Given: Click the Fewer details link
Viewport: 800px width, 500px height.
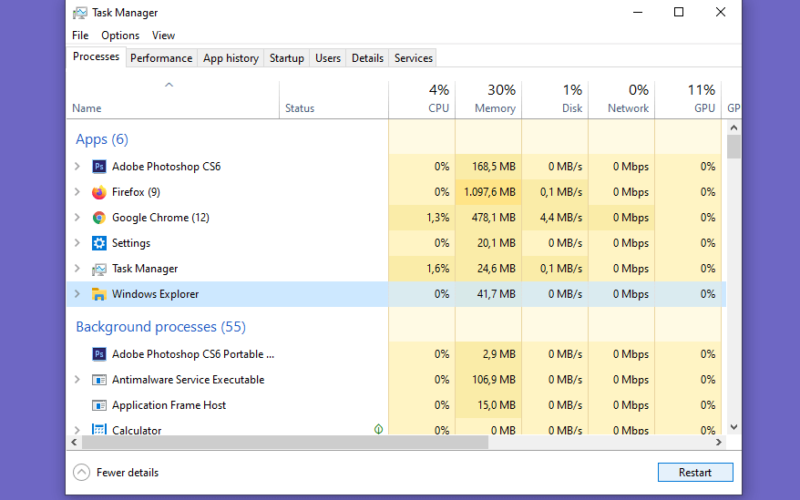Looking at the screenshot, I should (x=127, y=472).
